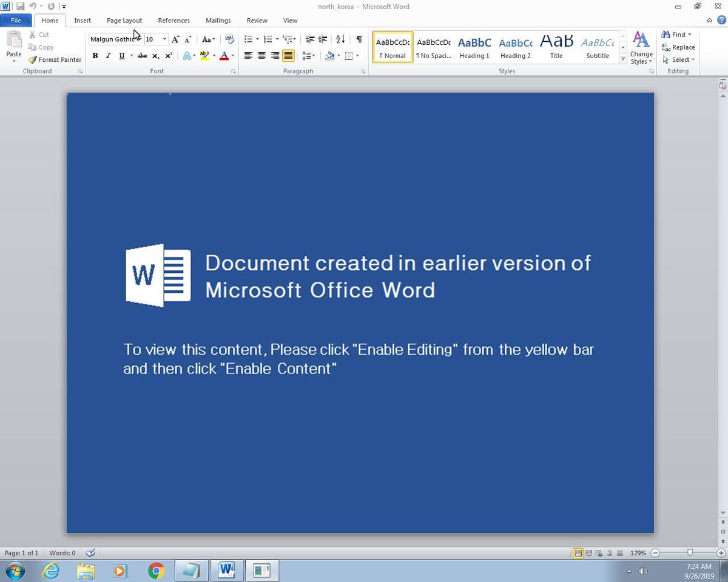Click the Format Painter brush

pos(33,59)
